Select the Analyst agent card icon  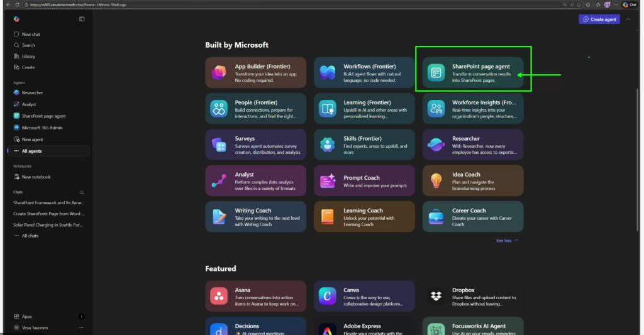[x=219, y=181]
